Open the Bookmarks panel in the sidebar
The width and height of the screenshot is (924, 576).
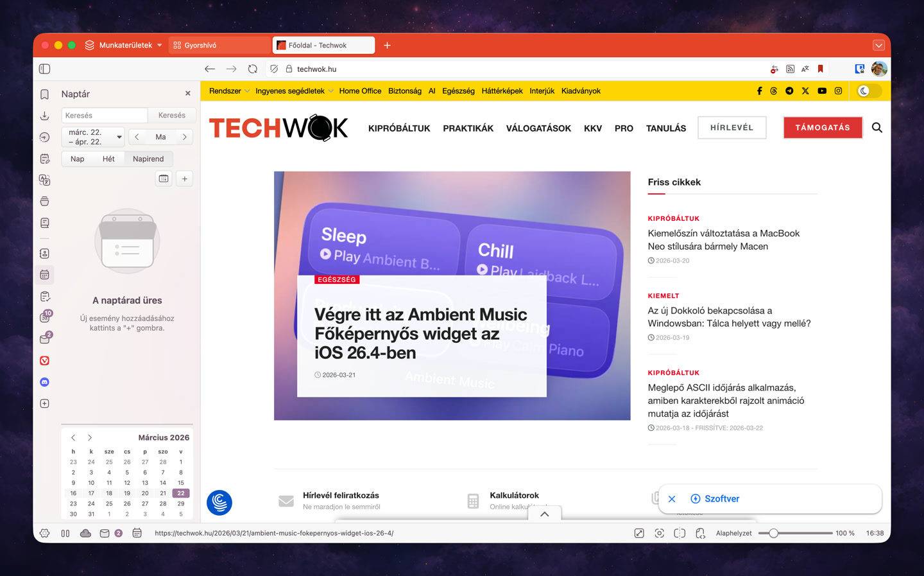44,94
